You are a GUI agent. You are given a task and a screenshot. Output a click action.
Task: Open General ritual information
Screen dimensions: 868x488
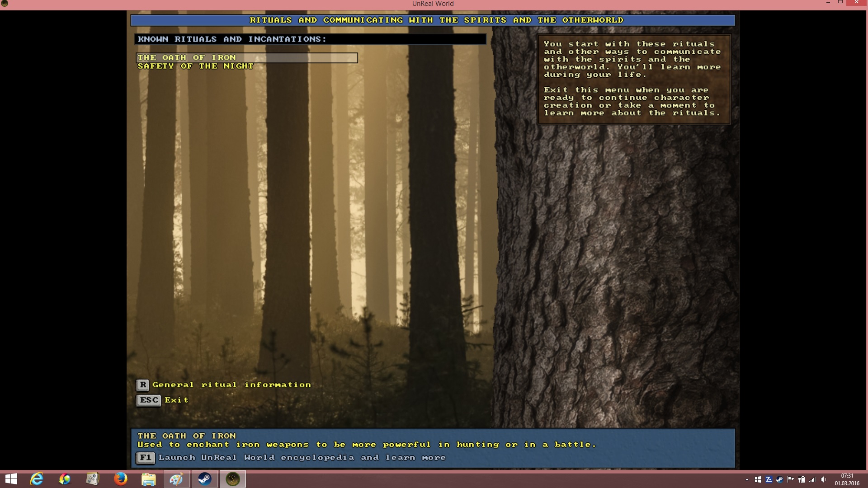click(231, 385)
